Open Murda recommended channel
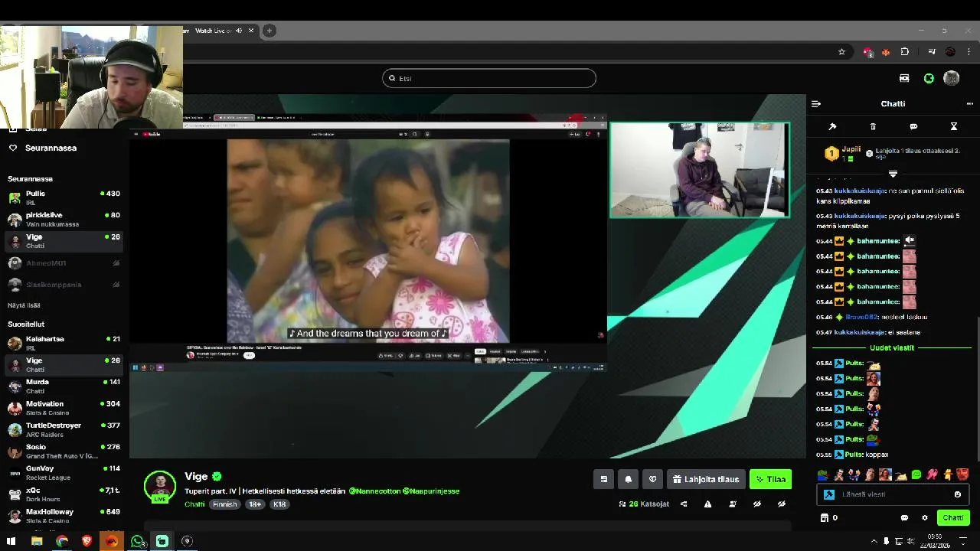The width and height of the screenshot is (980, 551). tap(64, 386)
